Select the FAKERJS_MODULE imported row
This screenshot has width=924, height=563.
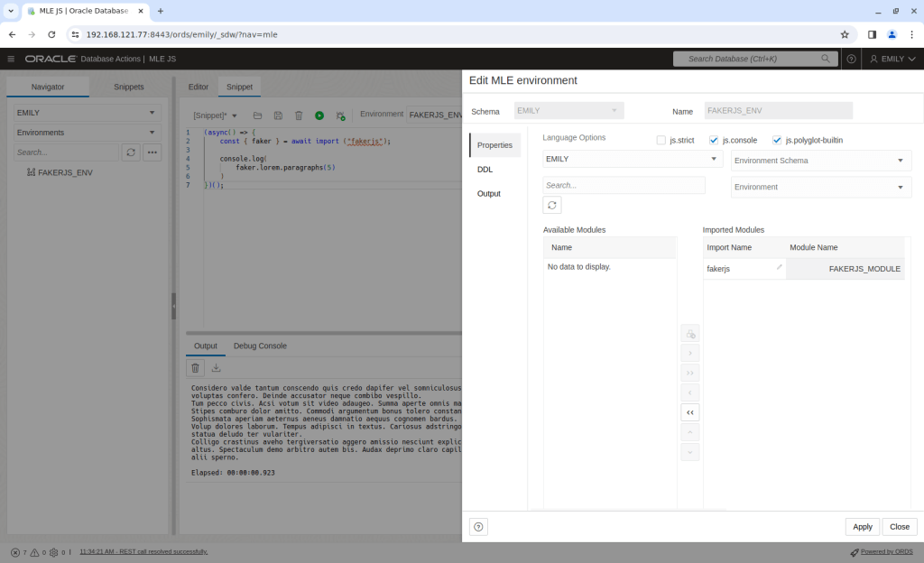[845, 269]
